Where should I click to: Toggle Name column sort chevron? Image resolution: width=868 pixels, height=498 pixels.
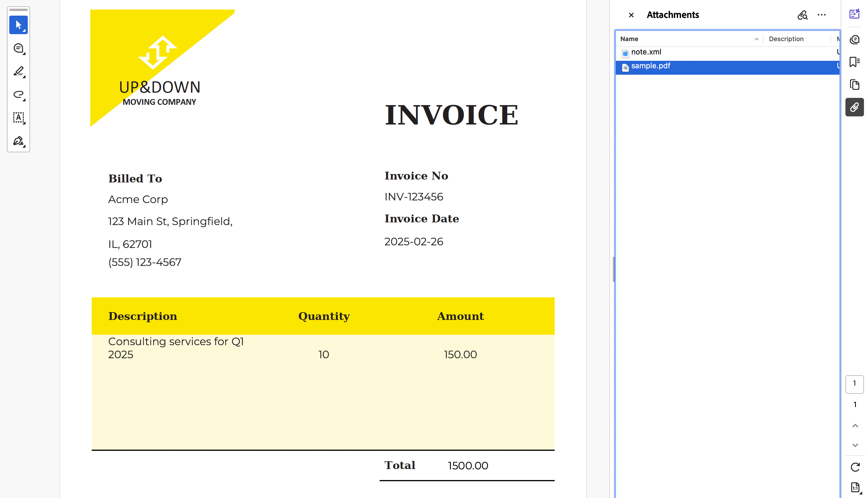[757, 39]
